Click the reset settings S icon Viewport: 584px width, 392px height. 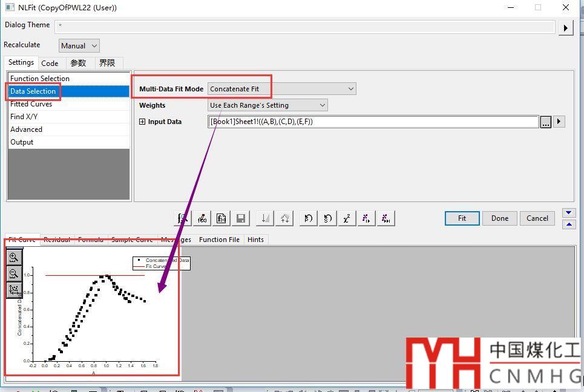pos(328,218)
